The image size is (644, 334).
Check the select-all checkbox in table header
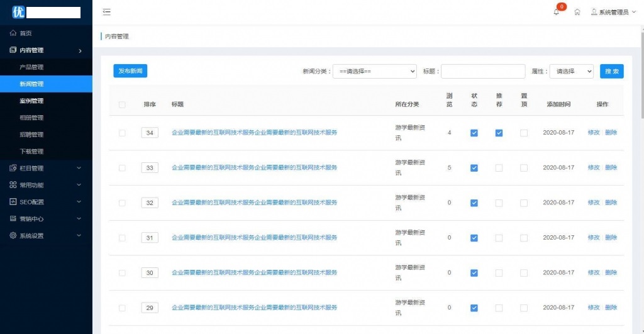pos(122,104)
